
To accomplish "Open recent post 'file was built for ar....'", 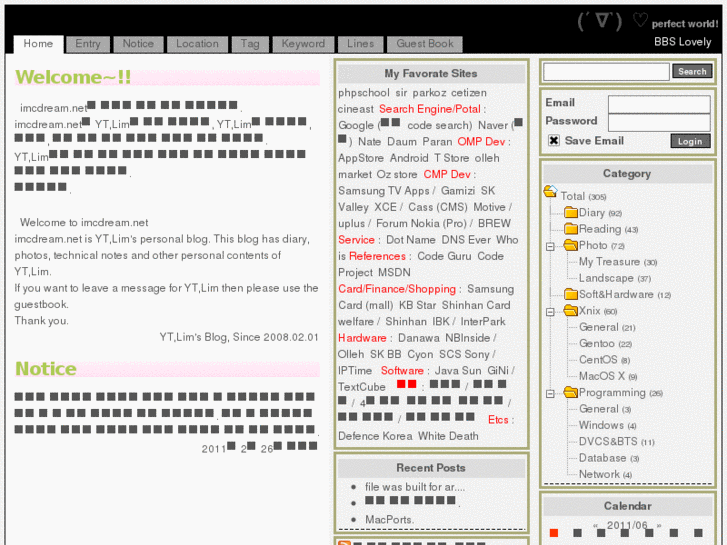I will click(415, 487).
